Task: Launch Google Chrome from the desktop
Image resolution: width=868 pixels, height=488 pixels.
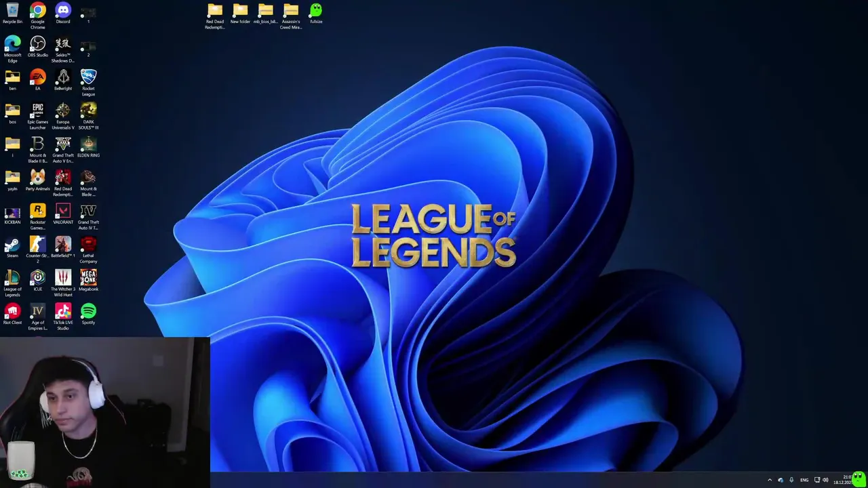Action: (37, 16)
